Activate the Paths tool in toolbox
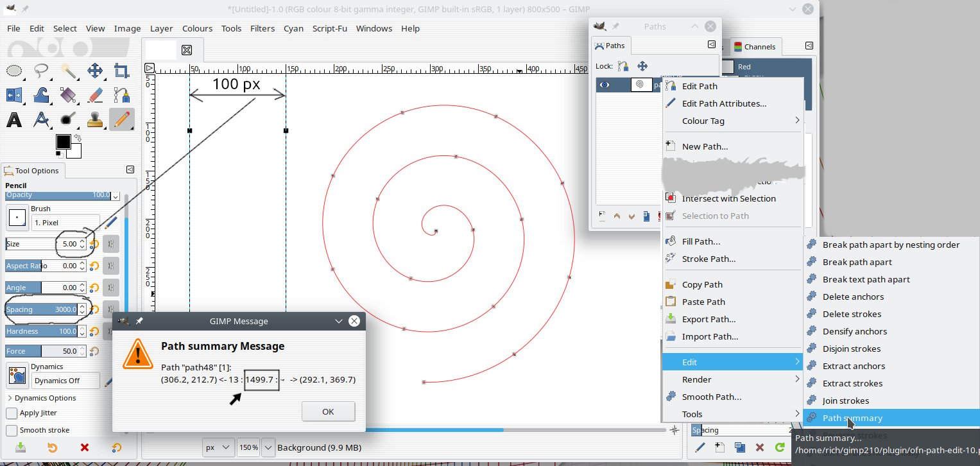980x466 pixels. [x=121, y=95]
